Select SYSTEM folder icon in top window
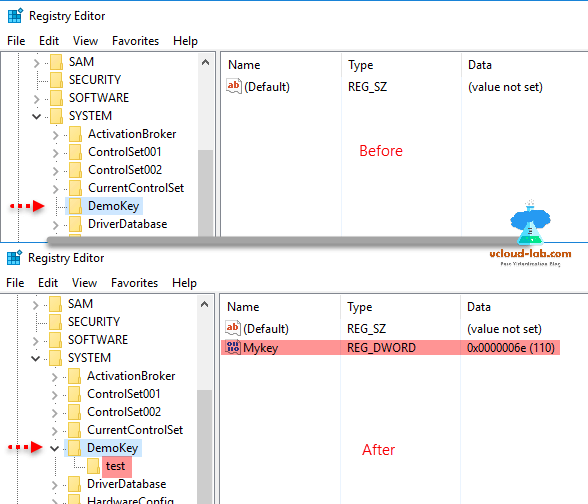588x504 pixels. [x=57, y=116]
